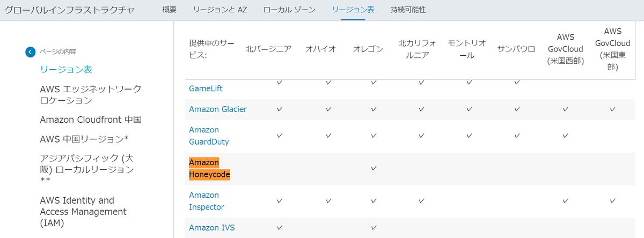Open AWS 中国リージョン* sidebar link
The image size is (644, 238).
tap(84, 139)
